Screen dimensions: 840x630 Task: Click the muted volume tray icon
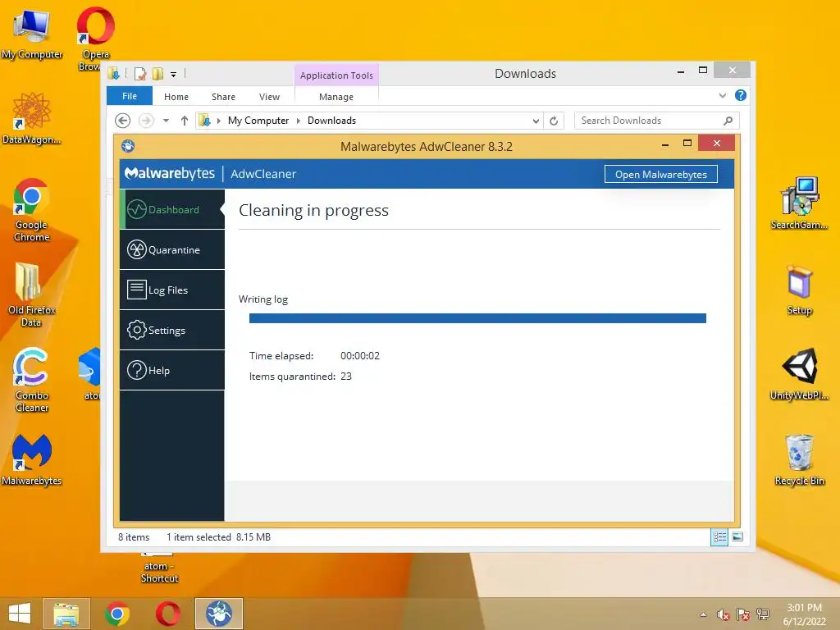pyautogui.click(x=724, y=614)
